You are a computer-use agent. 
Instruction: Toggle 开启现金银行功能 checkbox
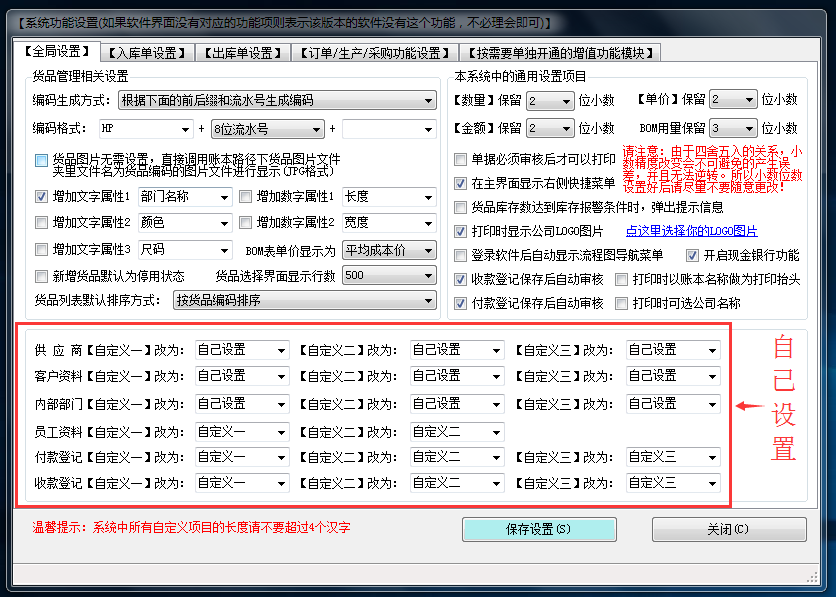(x=692, y=255)
